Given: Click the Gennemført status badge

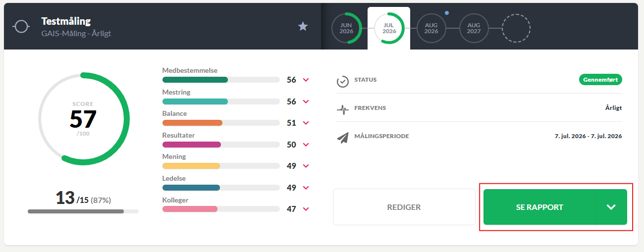Looking at the screenshot, I should coord(600,80).
